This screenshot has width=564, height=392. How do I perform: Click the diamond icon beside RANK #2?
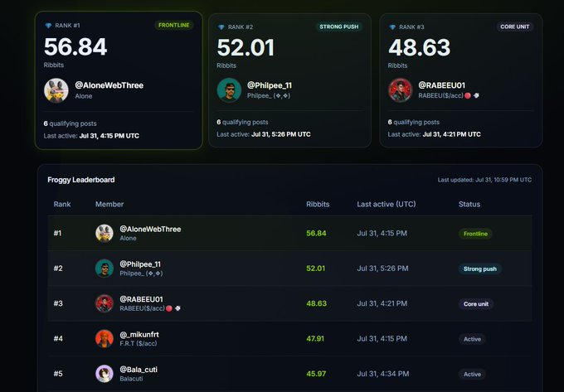click(x=221, y=27)
